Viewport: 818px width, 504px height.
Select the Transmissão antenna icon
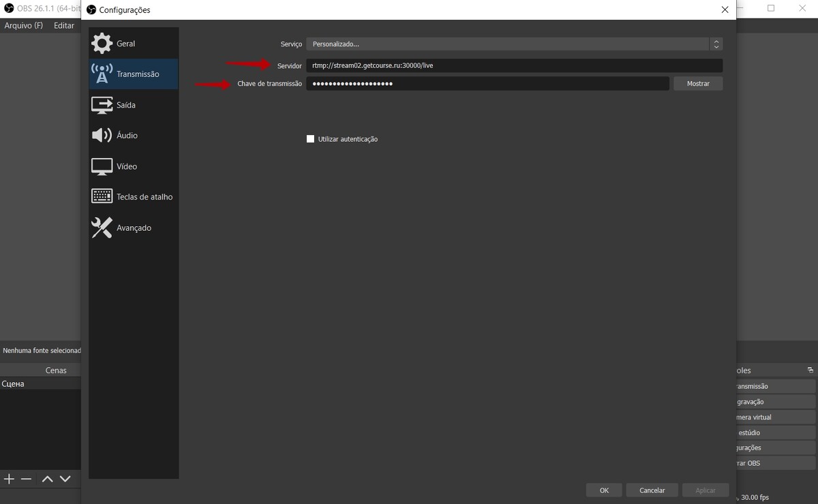point(102,74)
